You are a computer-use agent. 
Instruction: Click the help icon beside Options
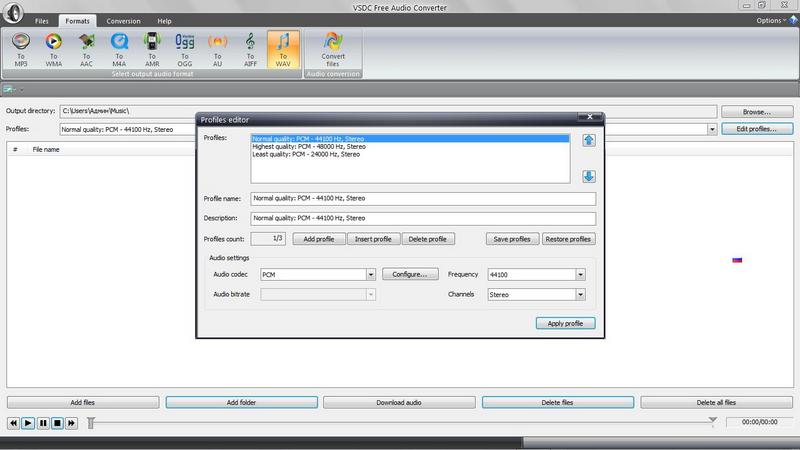coord(793,20)
